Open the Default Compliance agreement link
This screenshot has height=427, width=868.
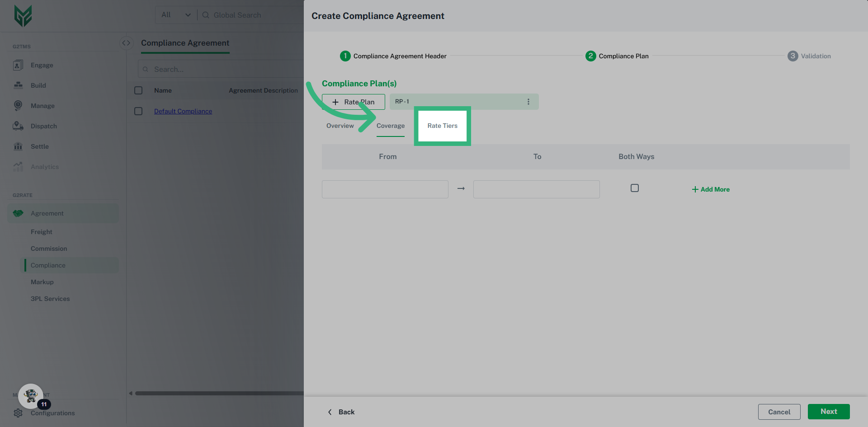(x=183, y=111)
